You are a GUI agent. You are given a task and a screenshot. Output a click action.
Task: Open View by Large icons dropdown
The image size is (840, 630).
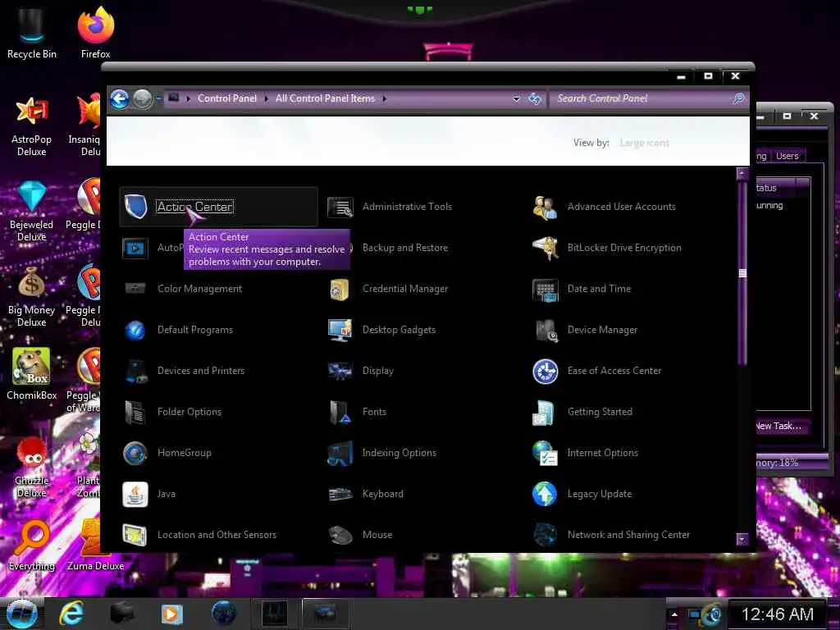coord(645,143)
